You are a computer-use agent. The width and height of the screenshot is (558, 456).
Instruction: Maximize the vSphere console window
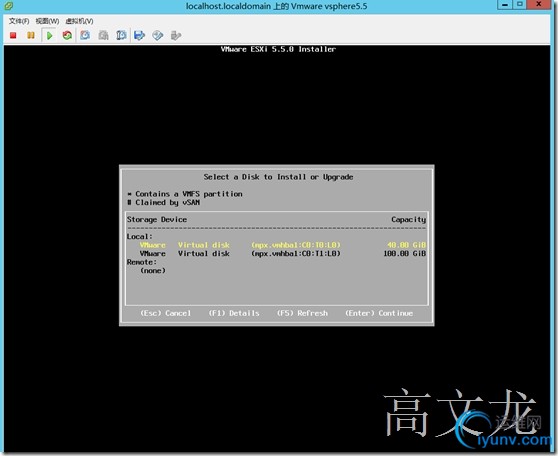[520, 5]
